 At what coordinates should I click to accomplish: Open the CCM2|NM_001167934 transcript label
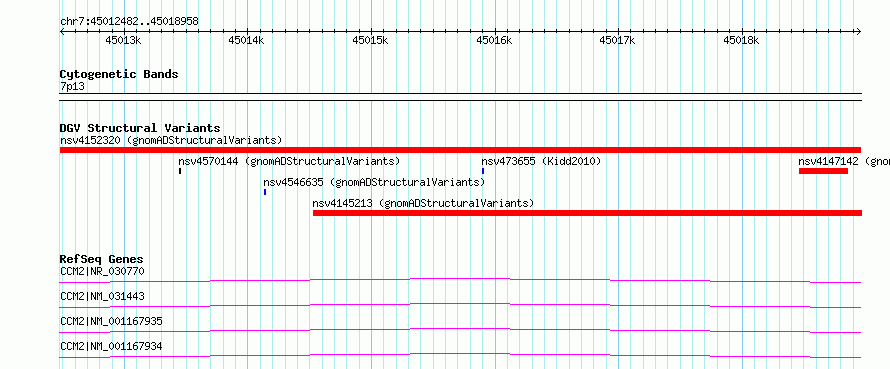click(x=111, y=346)
